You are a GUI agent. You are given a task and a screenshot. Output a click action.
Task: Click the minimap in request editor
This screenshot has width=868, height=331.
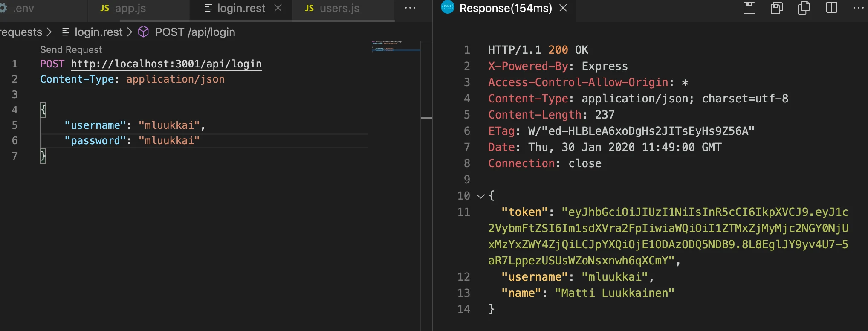coord(395,46)
